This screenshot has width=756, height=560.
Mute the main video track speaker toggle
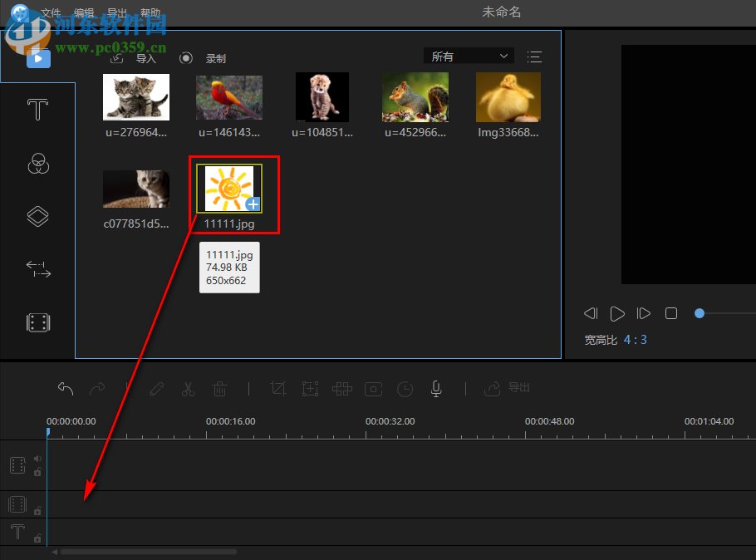[37, 458]
